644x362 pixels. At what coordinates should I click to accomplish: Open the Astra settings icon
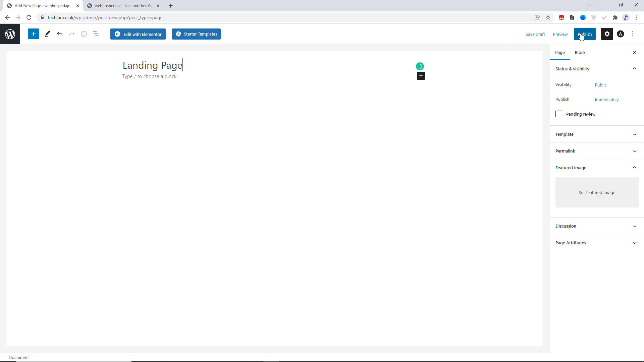point(621,34)
